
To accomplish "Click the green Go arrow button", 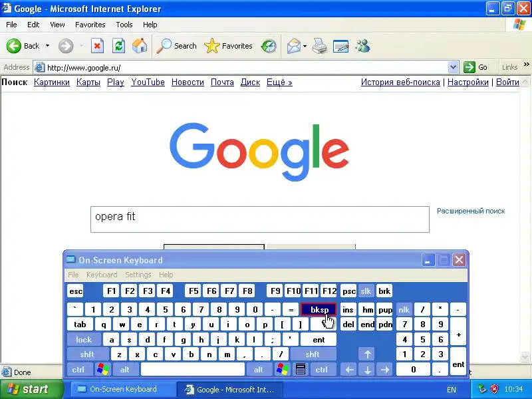I will pos(469,67).
